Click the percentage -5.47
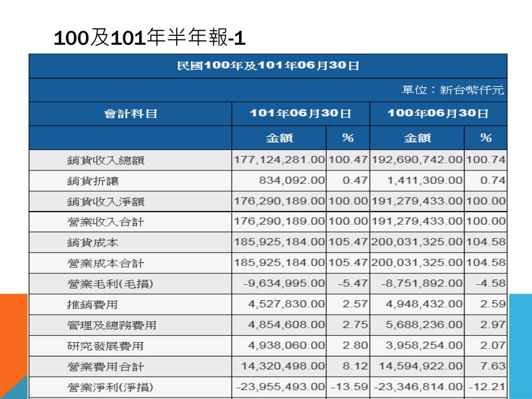 pyautogui.click(x=353, y=283)
